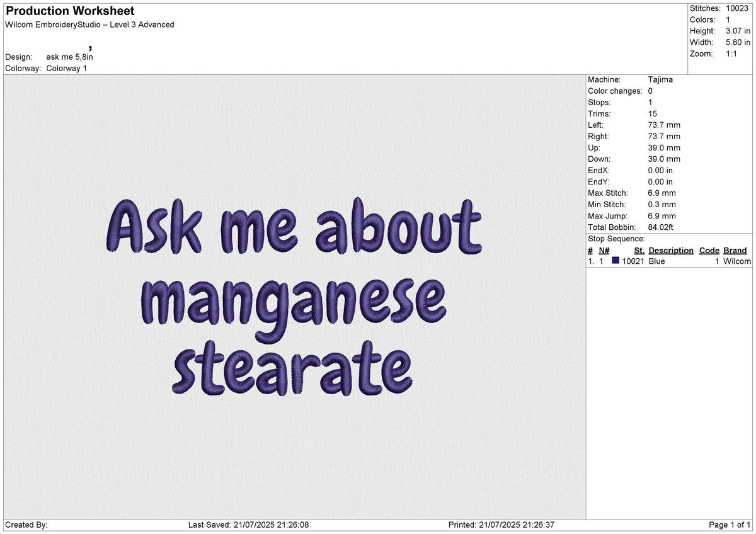Click the 'Brand' column header
This screenshot has height=534, width=756.
(x=735, y=250)
